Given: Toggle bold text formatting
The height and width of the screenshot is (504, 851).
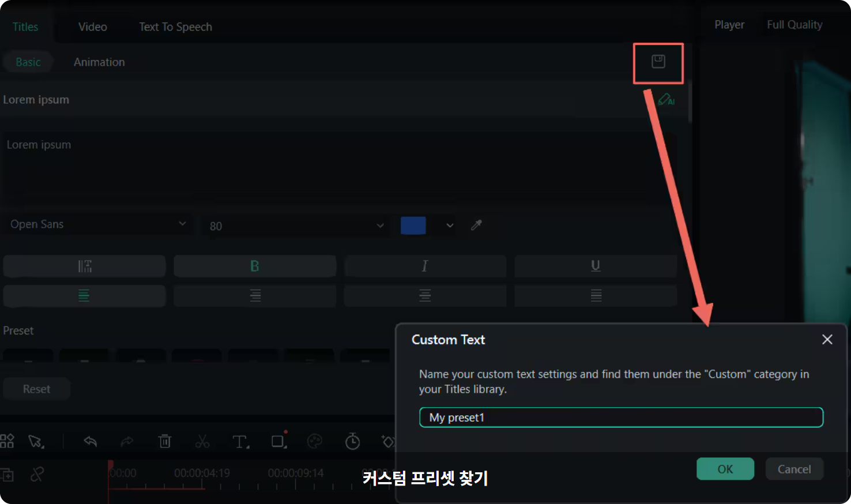Looking at the screenshot, I should coord(255,266).
